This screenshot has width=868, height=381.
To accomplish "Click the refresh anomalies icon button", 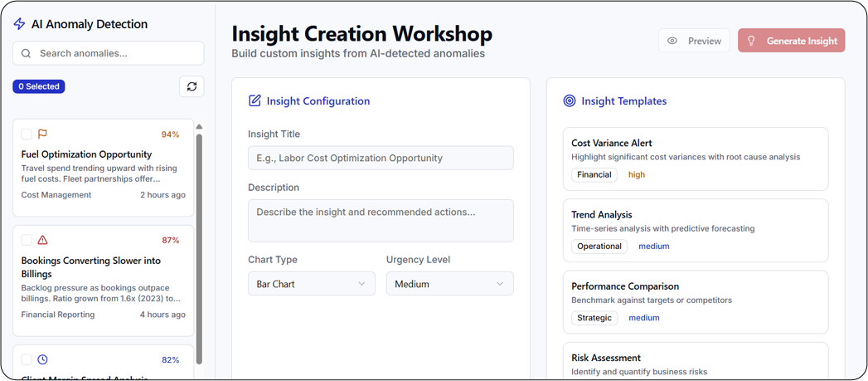I will (x=192, y=86).
